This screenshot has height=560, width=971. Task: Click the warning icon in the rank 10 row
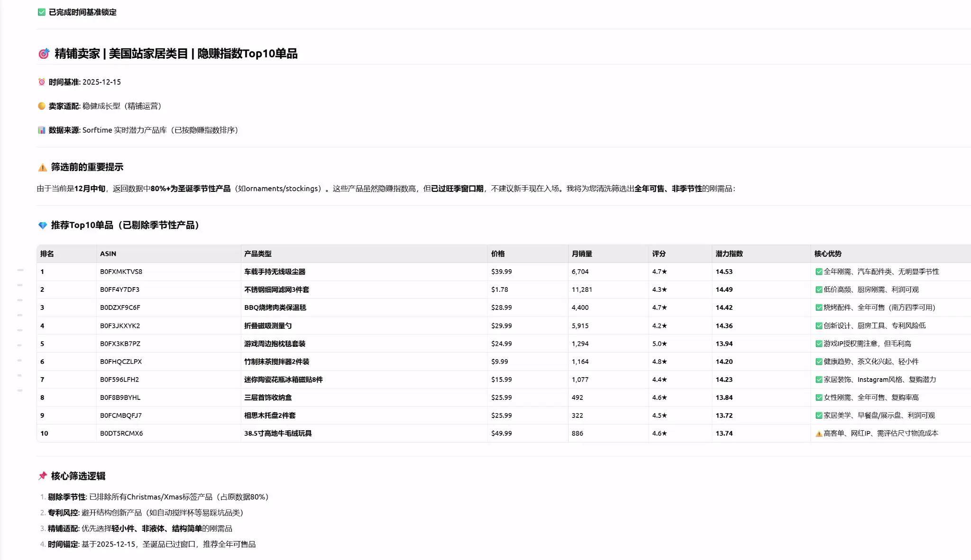[818, 434]
